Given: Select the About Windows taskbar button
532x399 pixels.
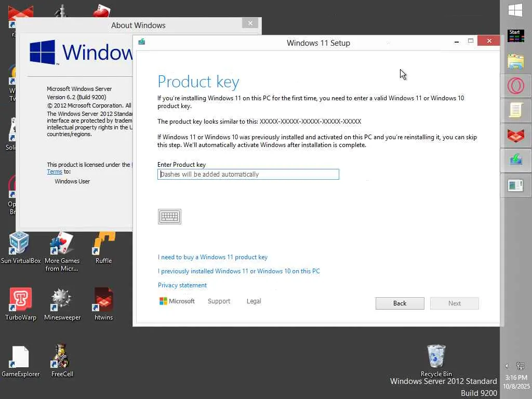Looking at the screenshot, I should tap(516, 185).
